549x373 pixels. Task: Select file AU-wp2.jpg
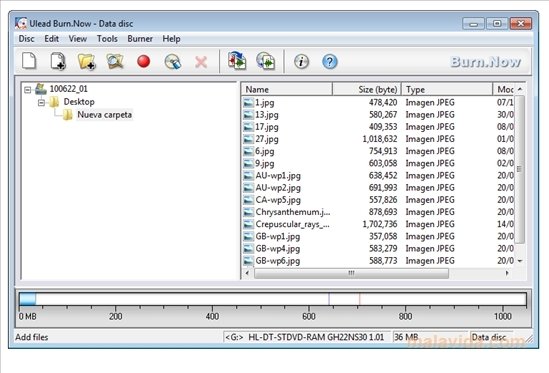pyautogui.click(x=278, y=188)
